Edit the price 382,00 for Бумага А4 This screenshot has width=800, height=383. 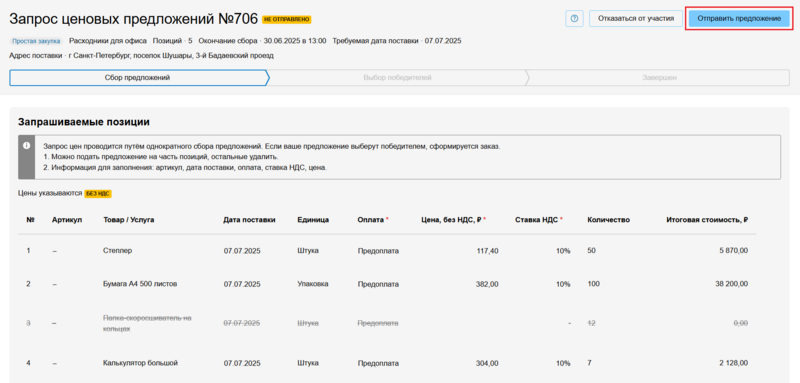[x=487, y=284]
